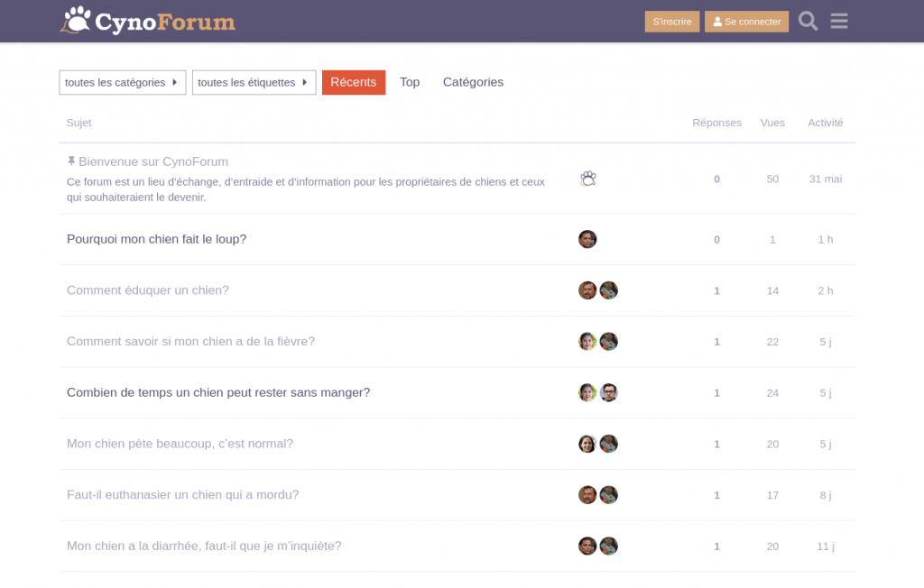
Task: Click first avatar on 'Comment éduquer un chien?'
Action: (x=587, y=290)
